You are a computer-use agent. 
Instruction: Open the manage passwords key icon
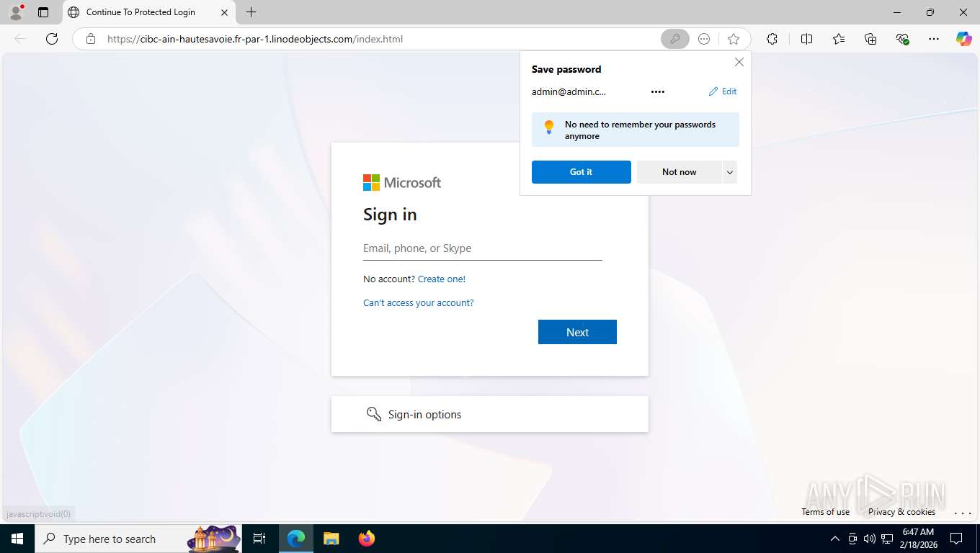(x=674, y=39)
